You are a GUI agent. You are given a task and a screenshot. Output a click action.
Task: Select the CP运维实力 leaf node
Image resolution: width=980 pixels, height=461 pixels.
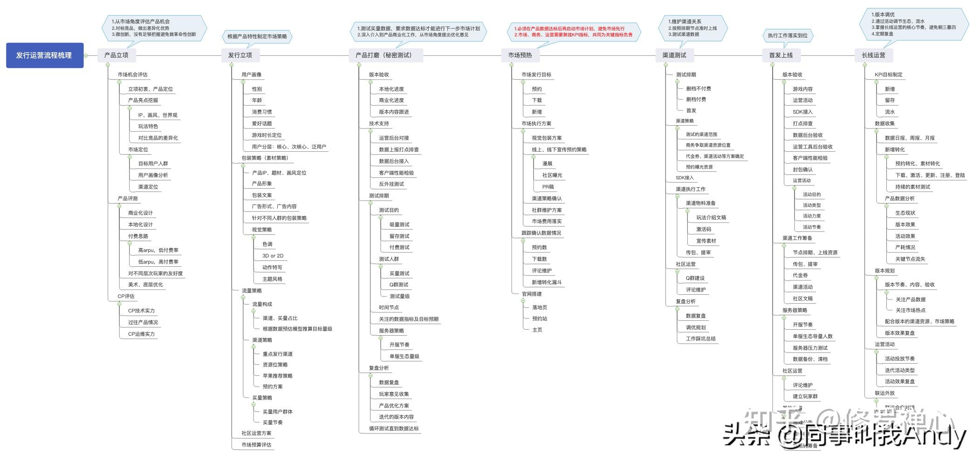(142, 334)
